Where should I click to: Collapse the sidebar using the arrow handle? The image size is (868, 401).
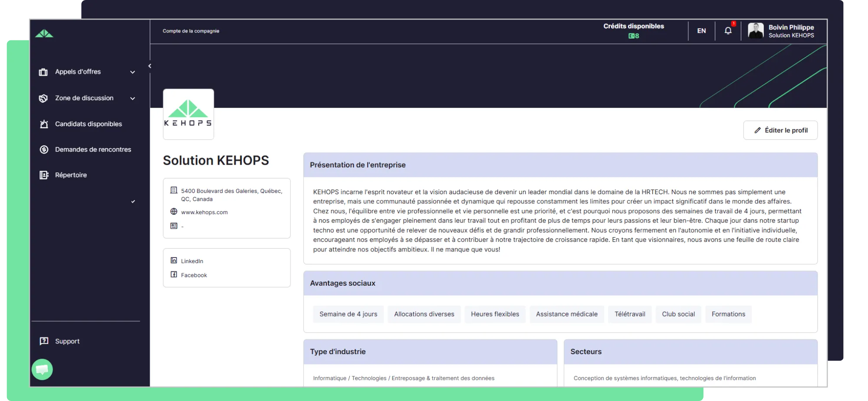[x=150, y=66]
